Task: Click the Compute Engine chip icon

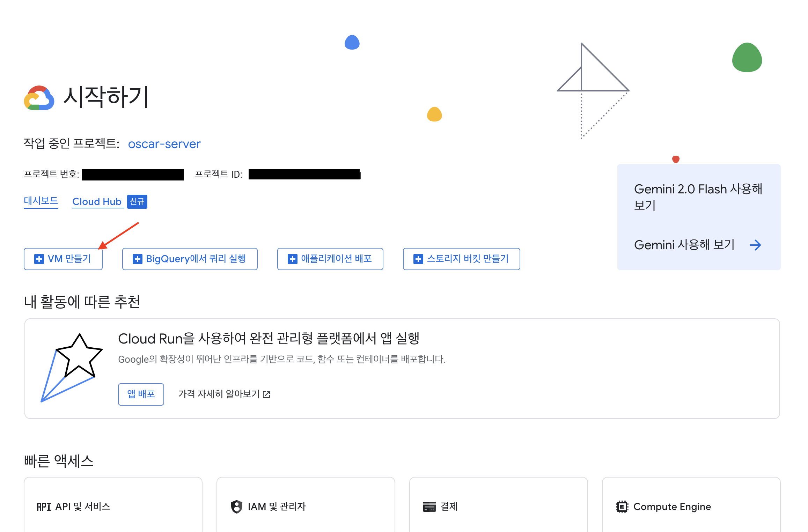Action: coord(622,507)
